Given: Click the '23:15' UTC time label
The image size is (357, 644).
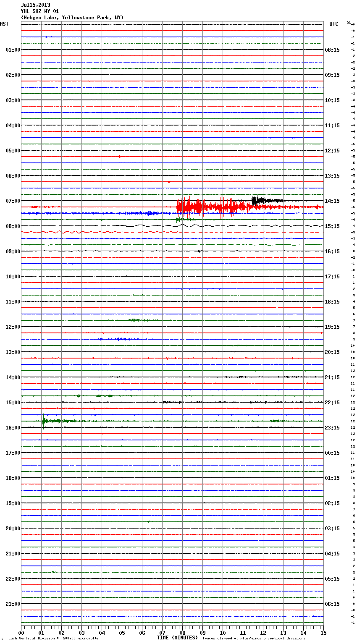Looking at the screenshot, I should coord(332,428).
